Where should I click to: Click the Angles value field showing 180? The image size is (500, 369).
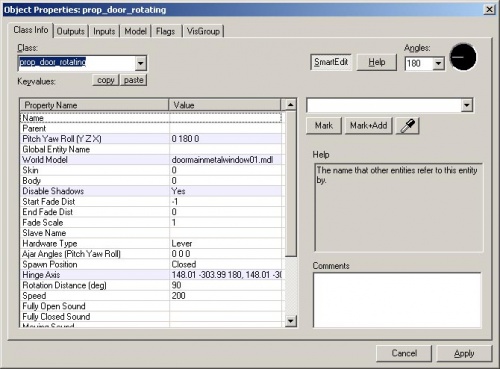(419, 63)
